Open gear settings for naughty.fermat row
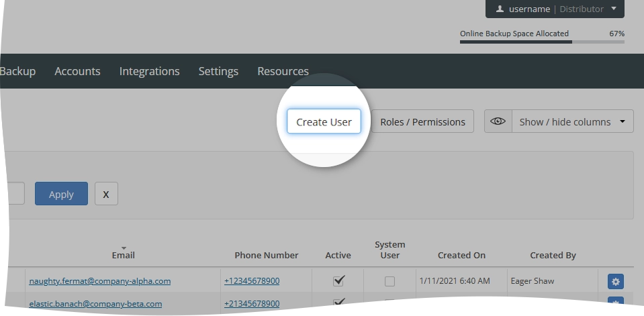Viewport: 644px width, 316px height. pyautogui.click(x=616, y=282)
